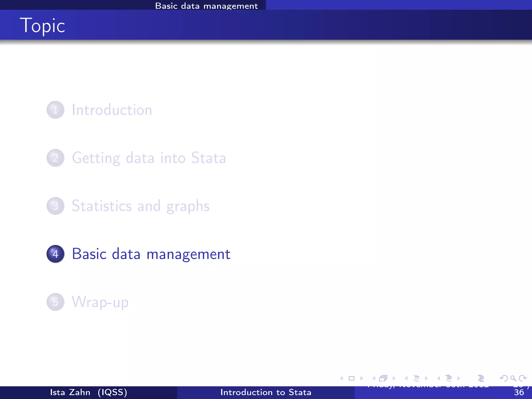Go to previous slide using left arrow

tap(342, 378)
